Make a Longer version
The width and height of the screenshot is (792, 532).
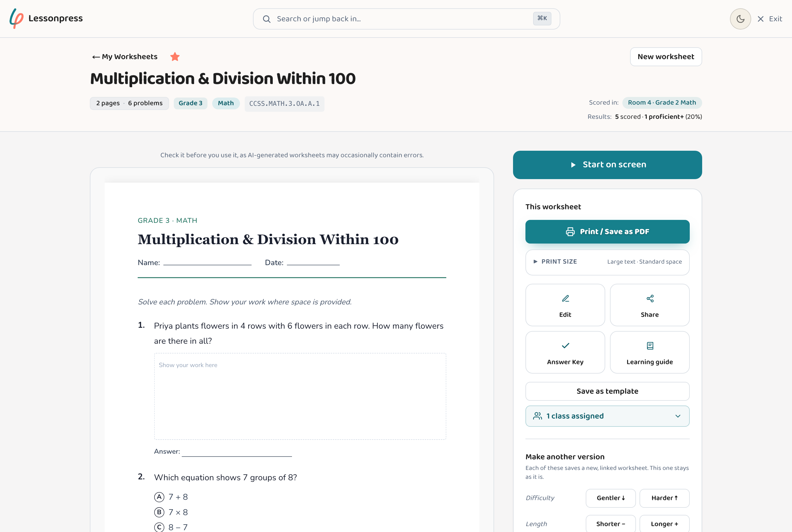coord(664,524)
